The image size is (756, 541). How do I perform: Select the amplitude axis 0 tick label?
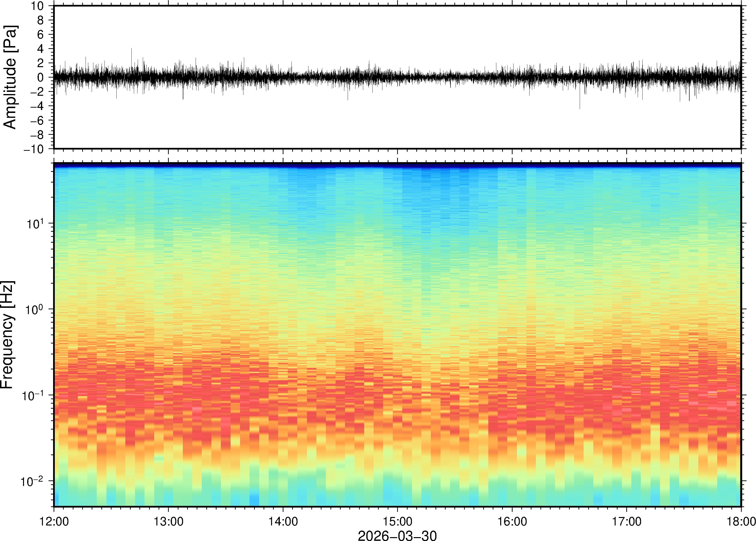[41, 78]
